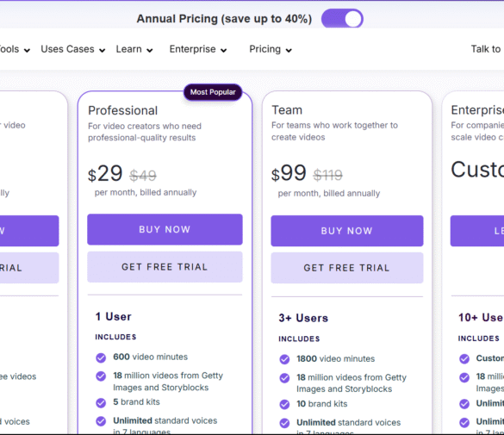Toggle the Annual Pricing switch
This screenshot has width=504, height=435.
click(342, 19)
